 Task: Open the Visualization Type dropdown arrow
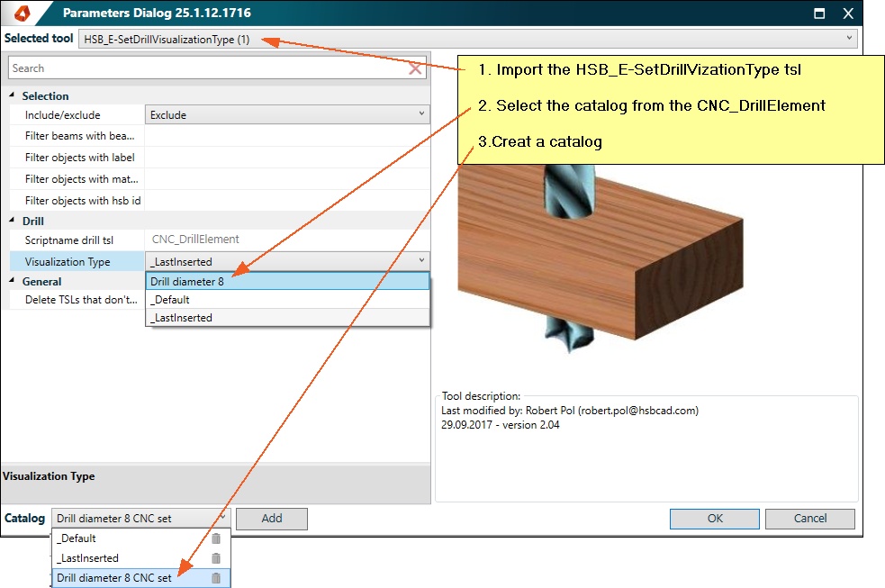(421, 261)
